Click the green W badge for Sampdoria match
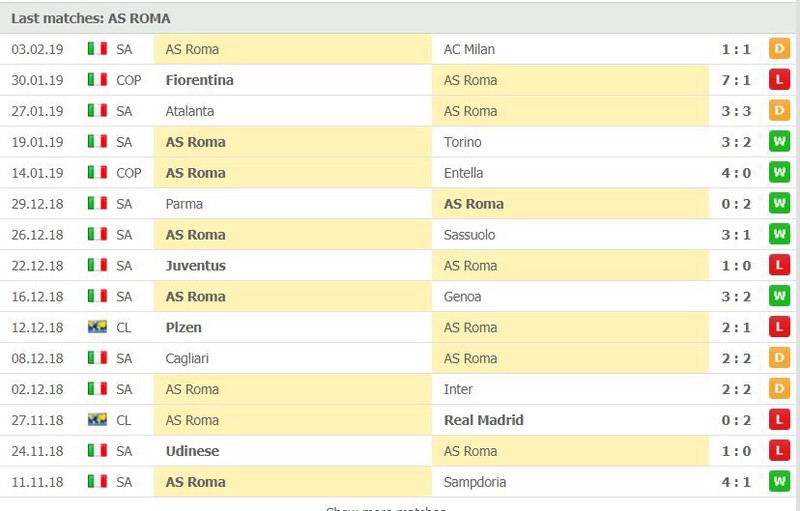The height and width of the screenshot is (511, 800). click(779, 481)
